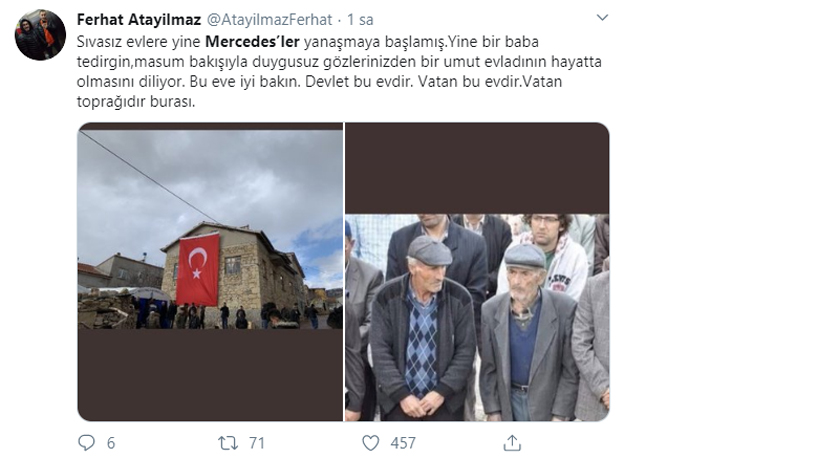Visit the @AtayilmazFerhat handle

point(269,20)
